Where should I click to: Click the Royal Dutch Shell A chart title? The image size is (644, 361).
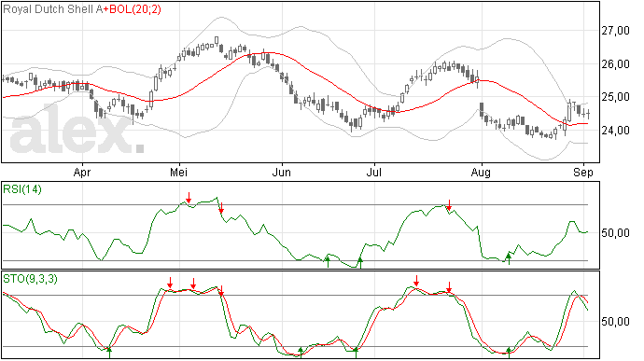click(x=53, y=9)
